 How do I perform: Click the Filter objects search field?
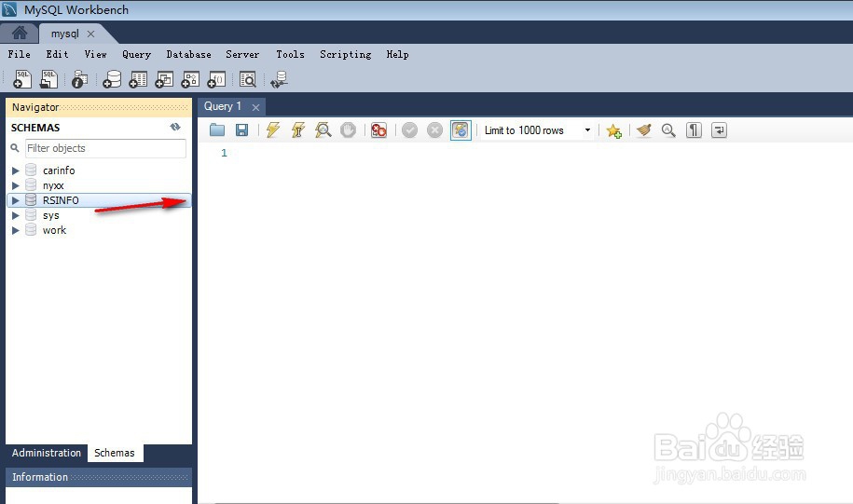(x=105, y=148)
